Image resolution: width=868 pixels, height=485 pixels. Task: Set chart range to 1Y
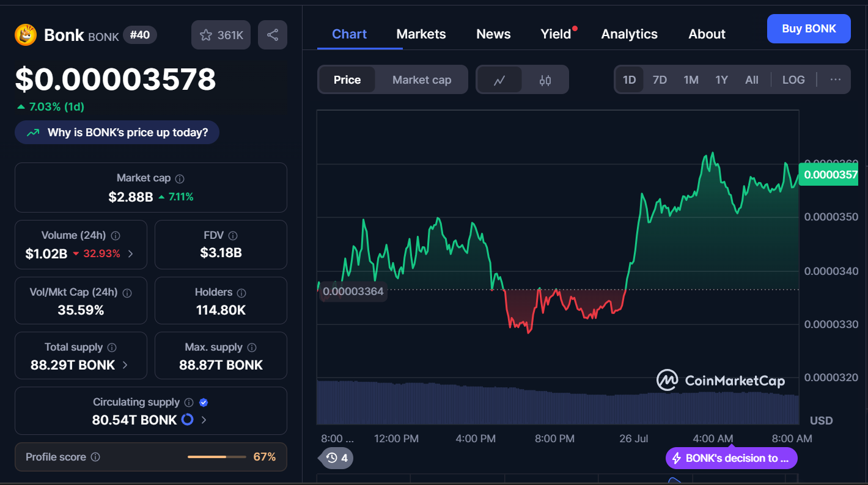721,80
